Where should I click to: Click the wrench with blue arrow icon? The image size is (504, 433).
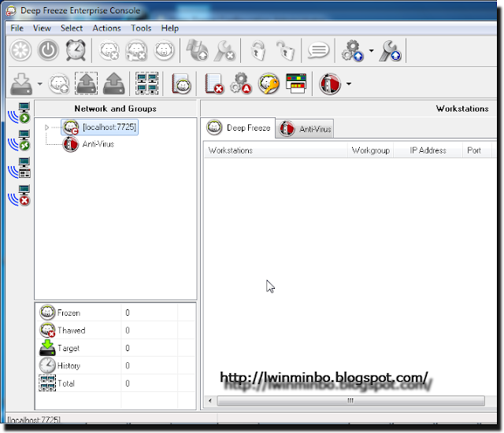coord(390,50)
